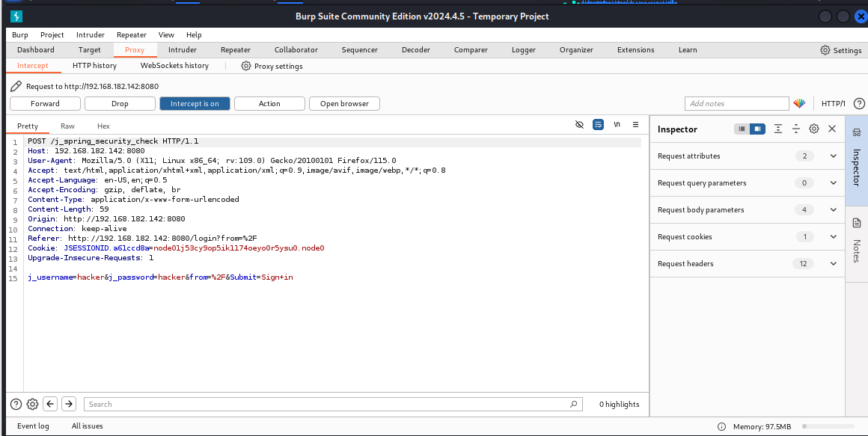Expand Request attributes section
This screenshot has width=868, height=436.
coord(833,156)
